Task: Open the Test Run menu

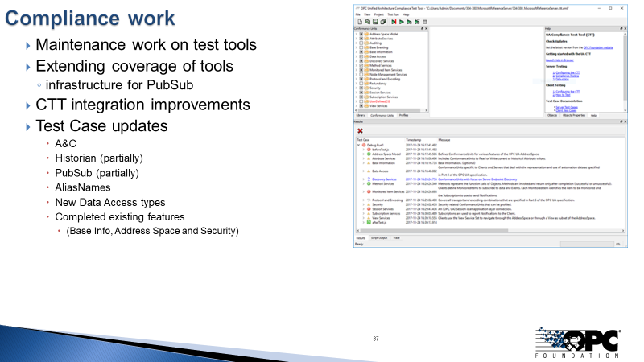Action: tap(393, 14)
